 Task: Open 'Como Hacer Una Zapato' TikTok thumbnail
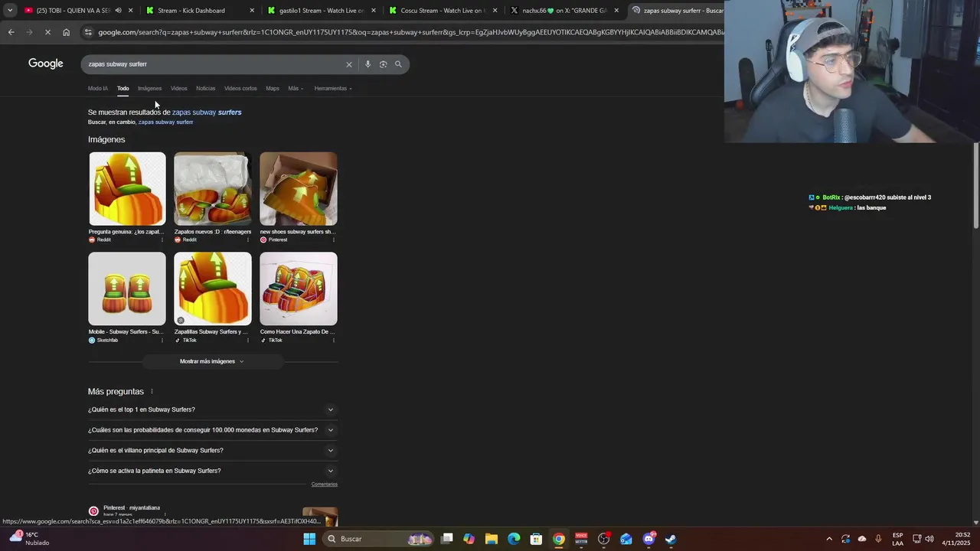pos(299,289)
